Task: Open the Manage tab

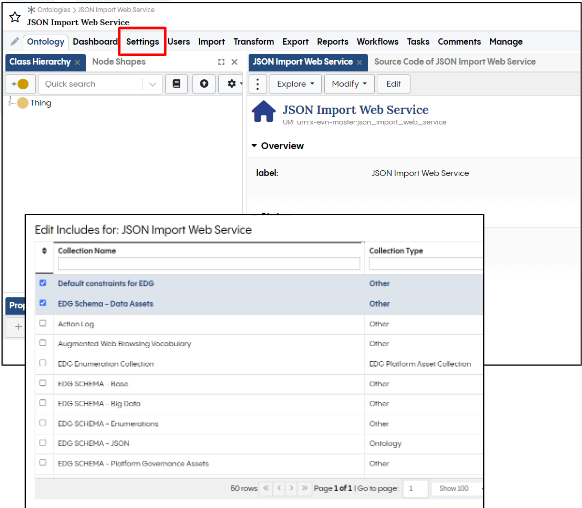Action: click(x=506, y=42)
